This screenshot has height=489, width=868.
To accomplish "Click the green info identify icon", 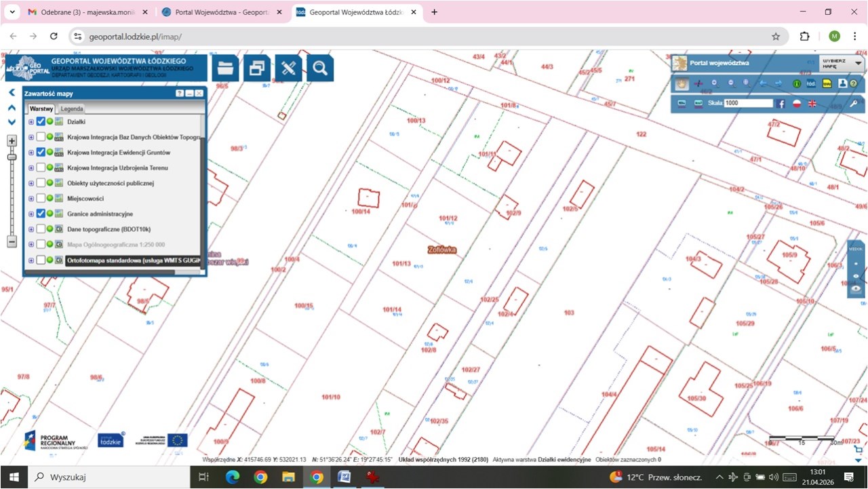I will pyautogui.click(x=797, y=83).
